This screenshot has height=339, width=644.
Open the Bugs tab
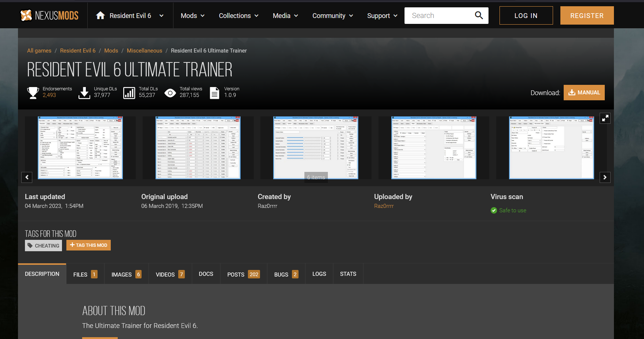(286, 274)
